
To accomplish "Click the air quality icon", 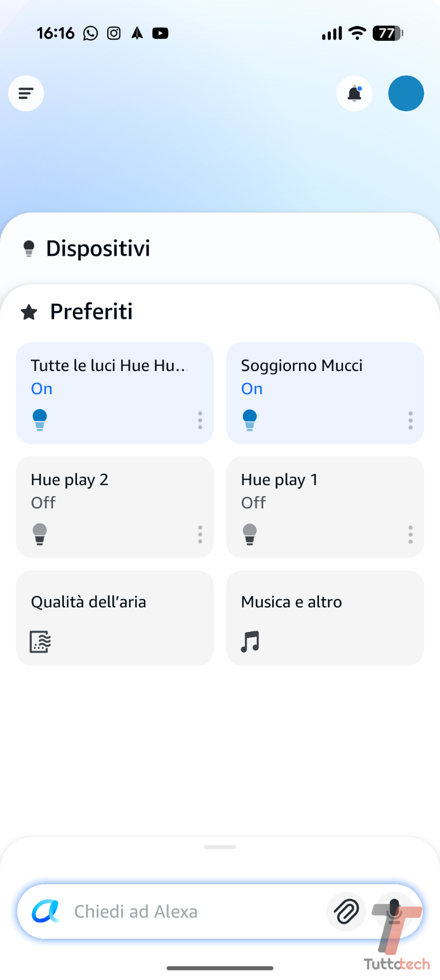I will 40,642.
